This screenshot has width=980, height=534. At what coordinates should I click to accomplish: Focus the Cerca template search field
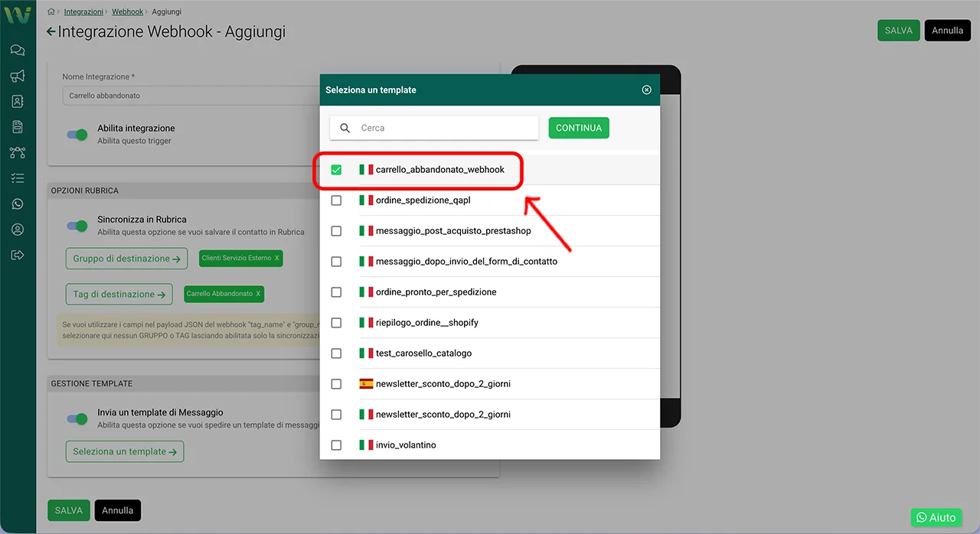444,128
